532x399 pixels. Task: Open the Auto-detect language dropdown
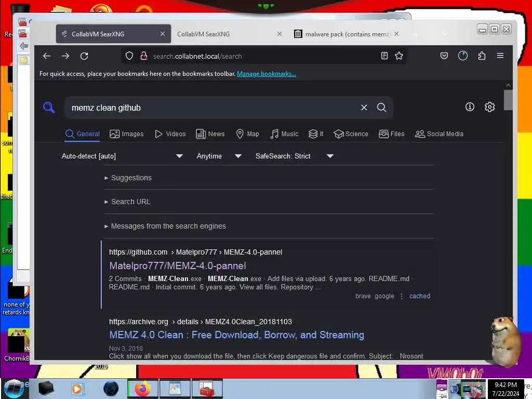pyautogui.click(x=122, y=156)
